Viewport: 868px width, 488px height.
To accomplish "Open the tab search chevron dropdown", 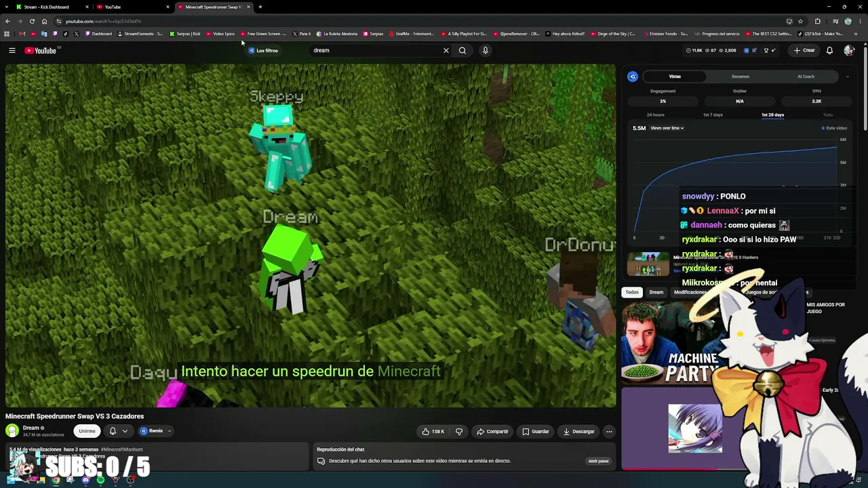I will 7,7.
